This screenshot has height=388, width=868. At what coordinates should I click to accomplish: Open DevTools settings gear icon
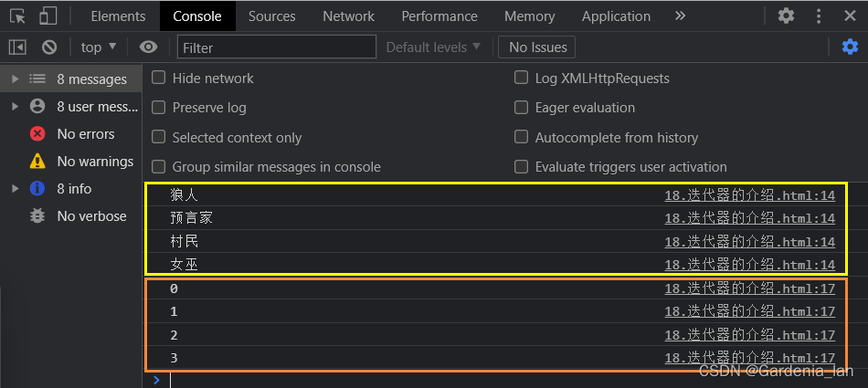[786, 16]
